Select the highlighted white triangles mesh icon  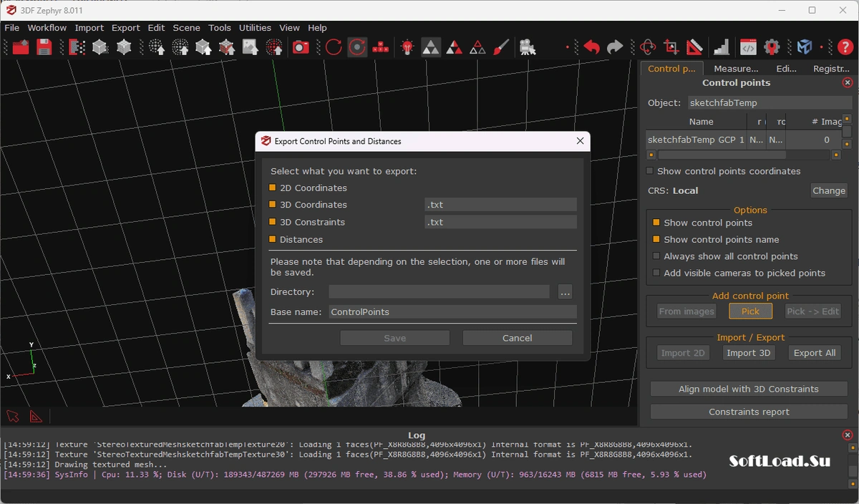pyautogui.click(x=431, y=47)
